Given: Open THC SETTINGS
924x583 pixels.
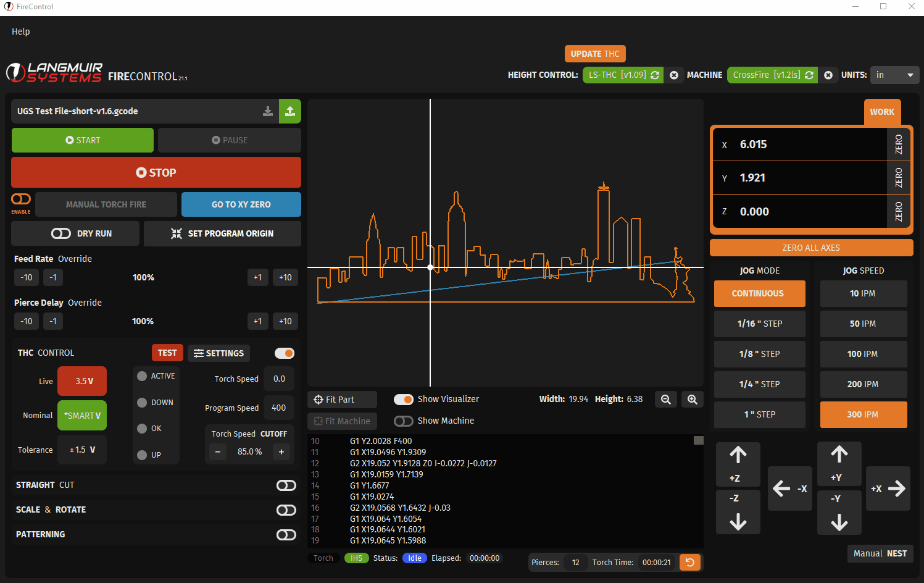Looking at the screenshot, I should [x=219, y=353].
